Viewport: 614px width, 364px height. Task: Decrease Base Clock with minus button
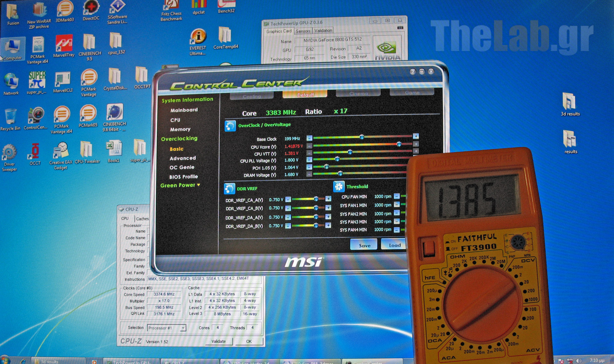click(x=309, y=138)
